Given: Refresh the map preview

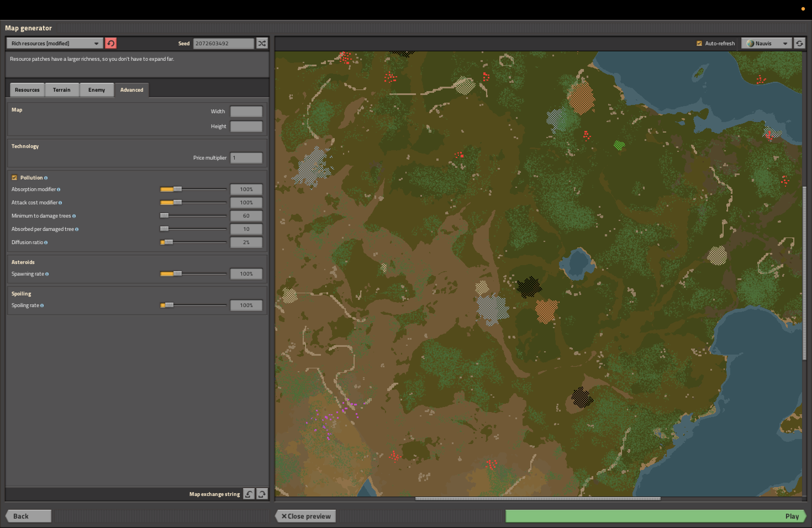Looking at the screenshot, I should coord(799,43).
